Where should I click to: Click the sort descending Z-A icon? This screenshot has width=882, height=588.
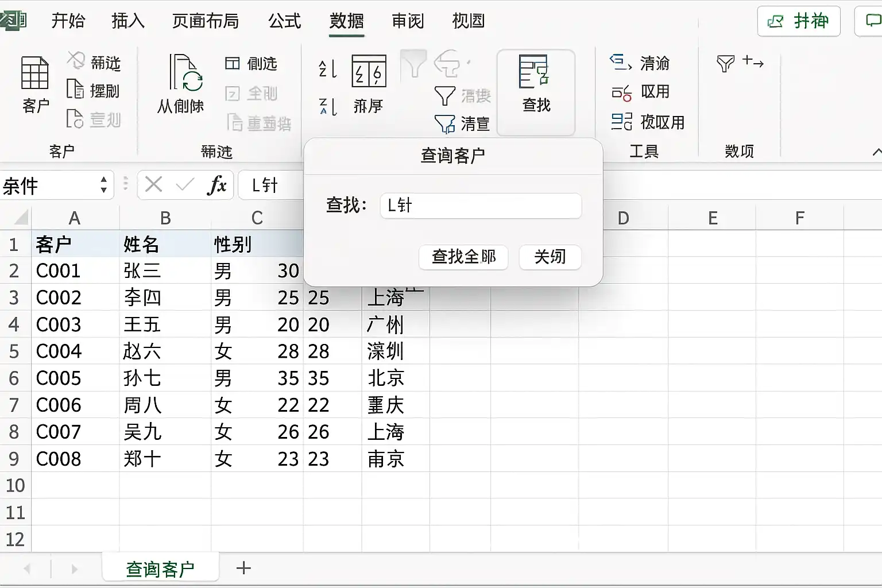[327, 106]
